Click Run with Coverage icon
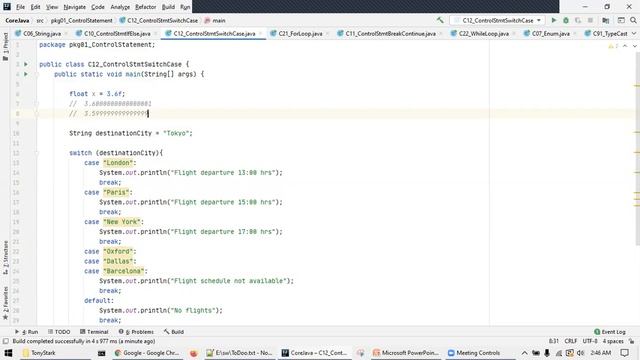This screenshot has width=640, height=360. 578,20
